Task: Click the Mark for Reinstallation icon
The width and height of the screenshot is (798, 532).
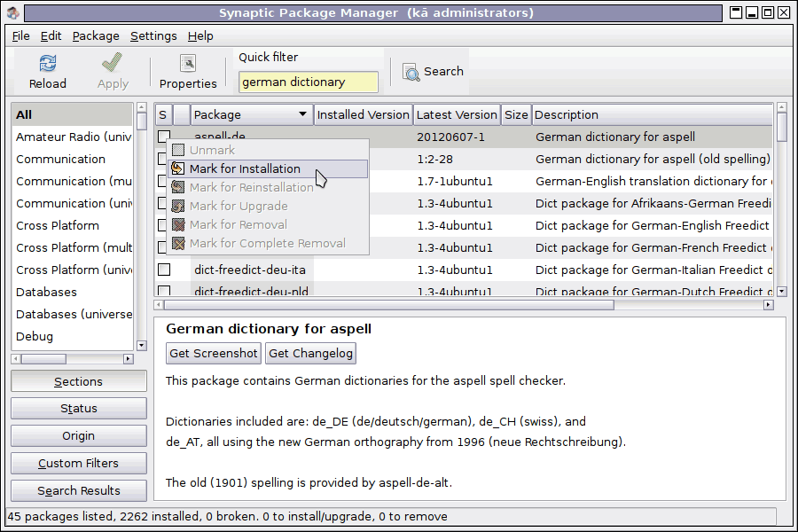Action: click(177, 187)
